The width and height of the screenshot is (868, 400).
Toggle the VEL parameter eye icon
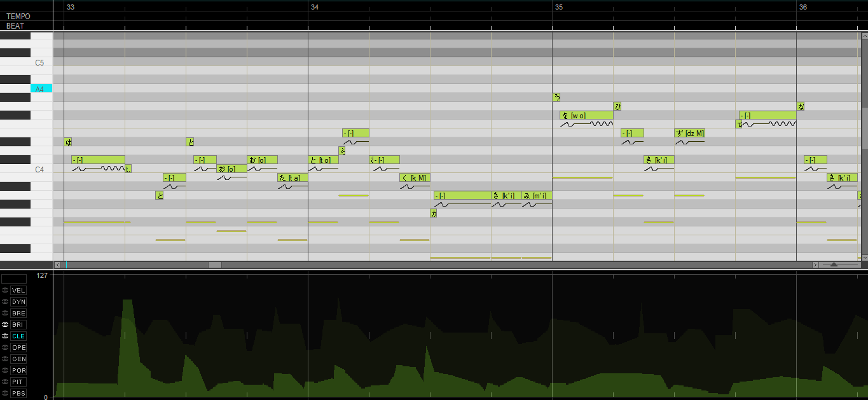coord(5,290)
